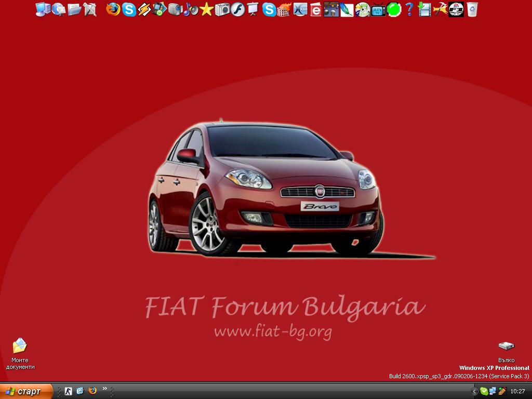Launch the game thumbnail icon beside the feather
532x399 pixels.
point(331,9)
